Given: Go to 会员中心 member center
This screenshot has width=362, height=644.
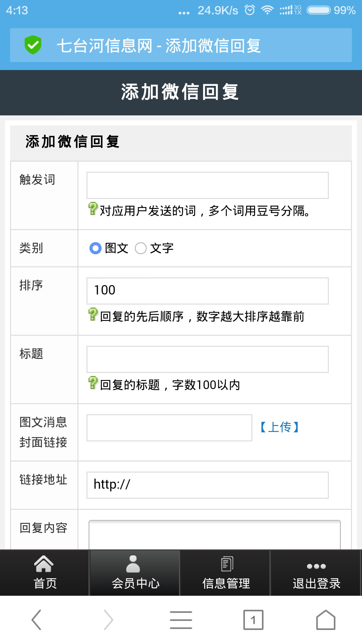Looking at the screenshot, I should pos(135,573).
